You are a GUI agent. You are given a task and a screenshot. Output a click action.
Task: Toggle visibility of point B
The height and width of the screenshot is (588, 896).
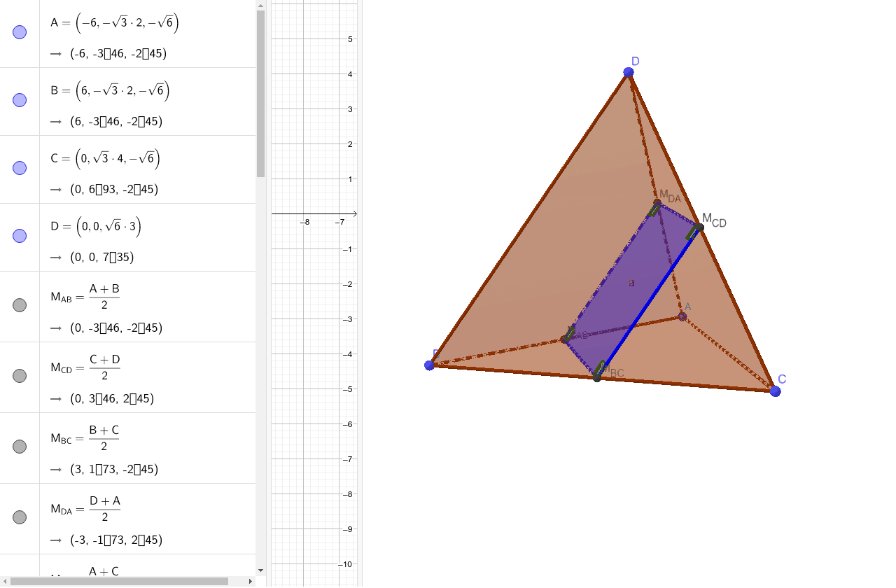click(x=20, y=100)
